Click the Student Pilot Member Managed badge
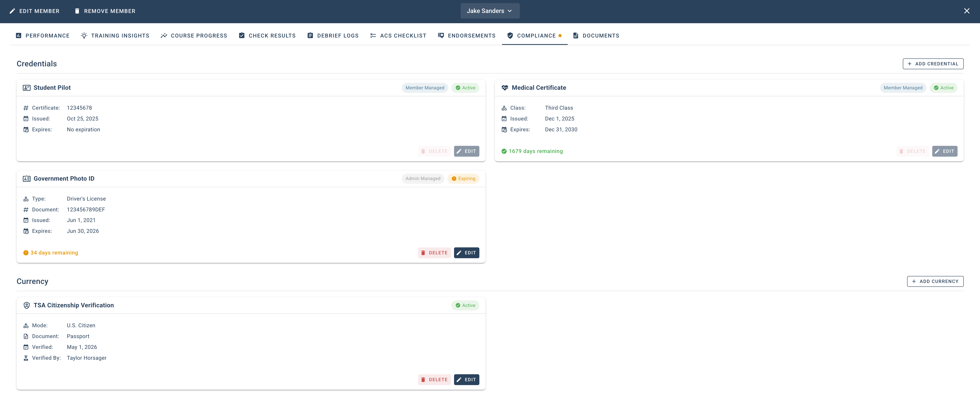This screenshot has height=405, width=980. click(x=425, y=88)
